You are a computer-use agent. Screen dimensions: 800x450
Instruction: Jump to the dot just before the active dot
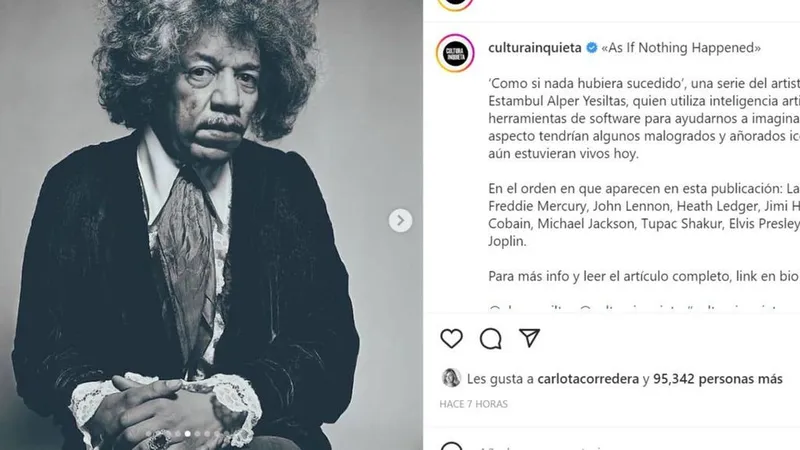[x=178, y=434]
